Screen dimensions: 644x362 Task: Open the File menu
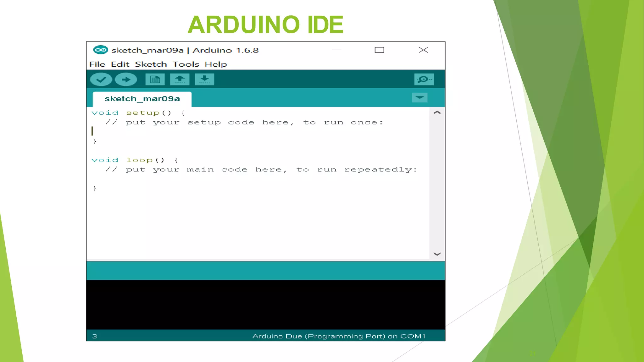point(97,64)
